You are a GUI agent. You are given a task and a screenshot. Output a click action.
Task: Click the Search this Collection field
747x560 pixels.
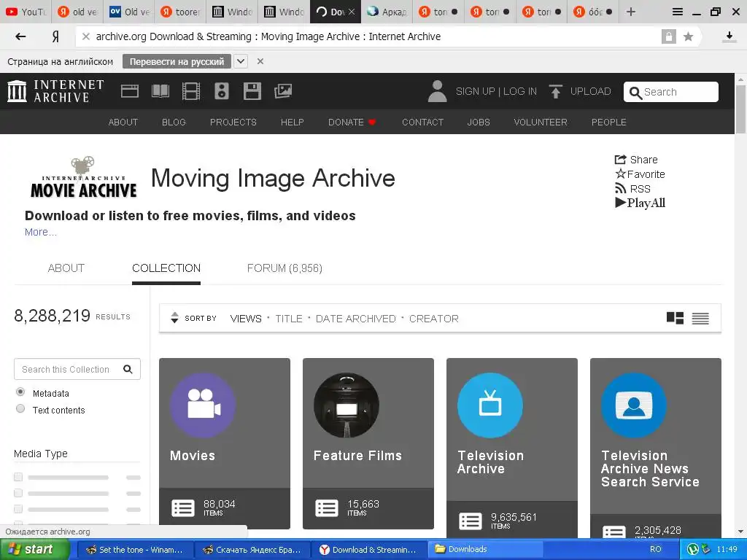(77, 369)
